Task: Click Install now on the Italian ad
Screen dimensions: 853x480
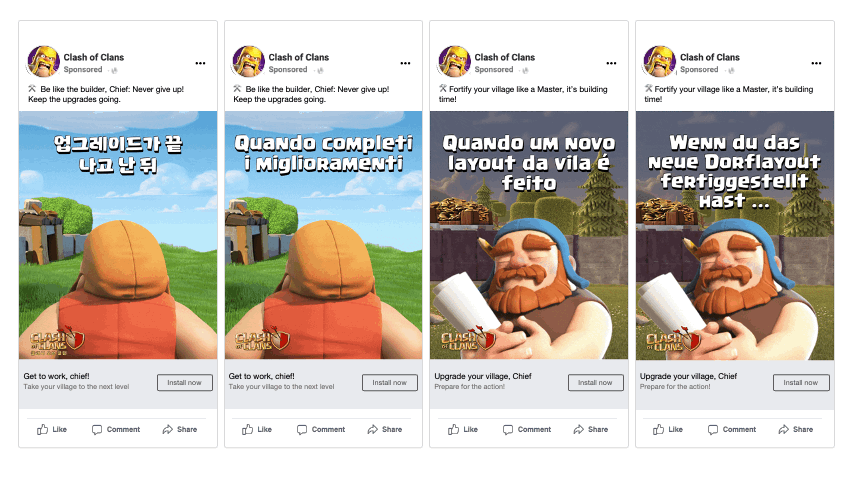Action: point(390,383)
